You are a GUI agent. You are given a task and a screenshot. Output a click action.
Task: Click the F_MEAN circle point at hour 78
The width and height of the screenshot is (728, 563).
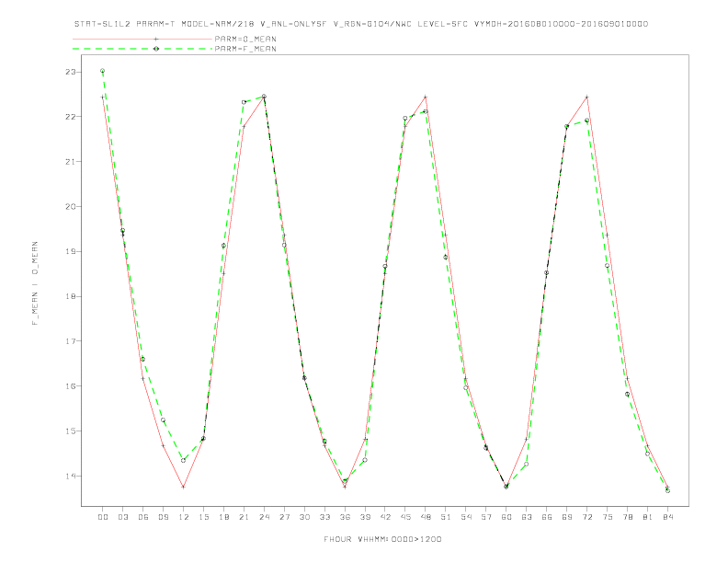point(627,394)
